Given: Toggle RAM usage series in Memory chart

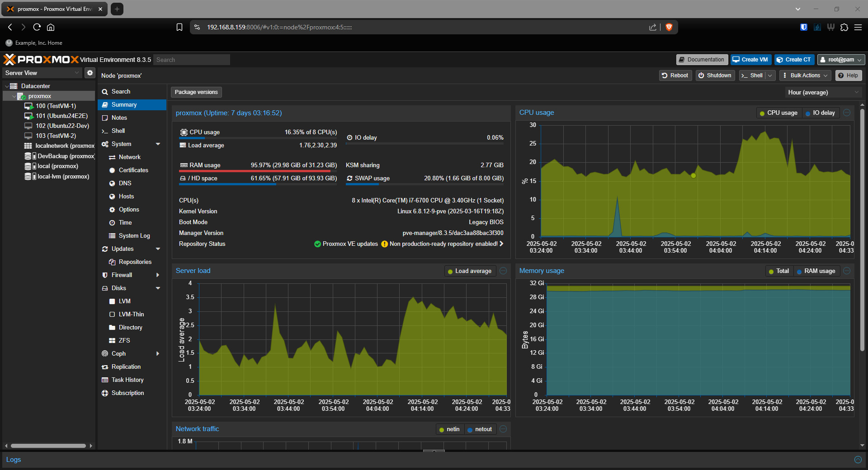Looking at the screenshot, I should pos(816,271).
